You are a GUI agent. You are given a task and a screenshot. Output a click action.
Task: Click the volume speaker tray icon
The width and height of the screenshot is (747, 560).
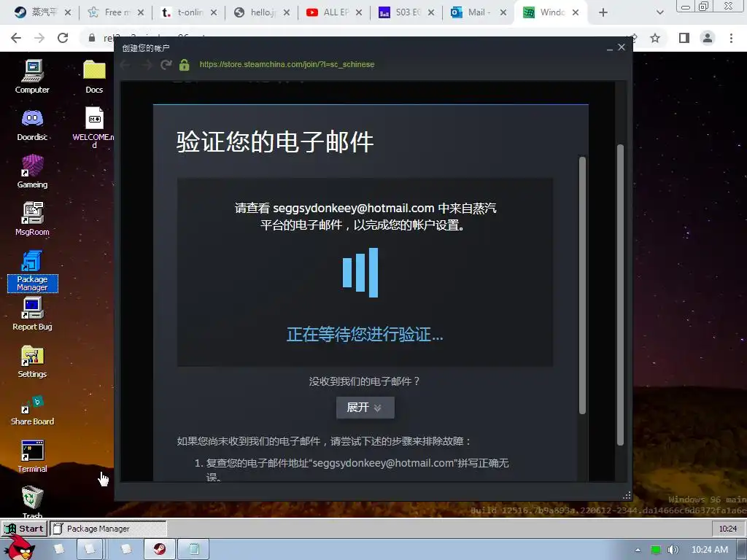[673, 550]
